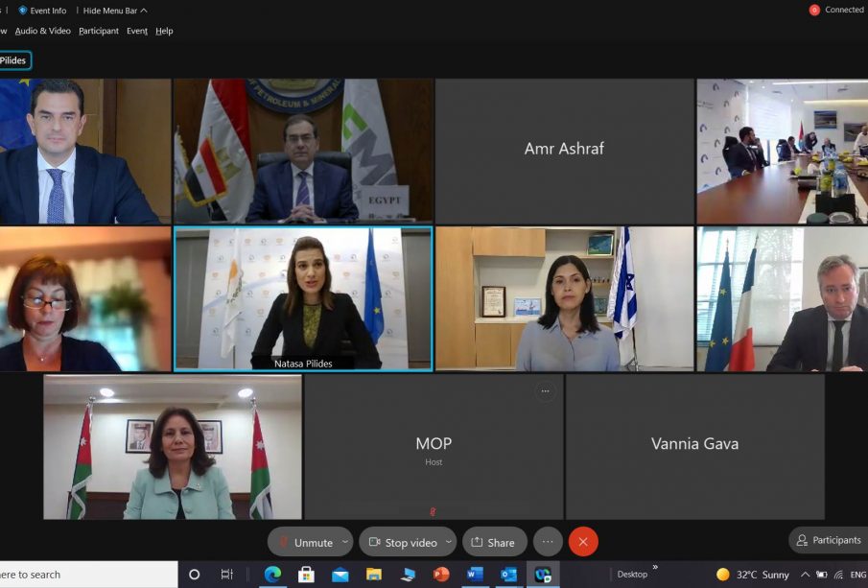Image resolution: width=868 pixels, height=588 pixels.
Task: Leave the meeting with red X button
Action: click(583, 542)
